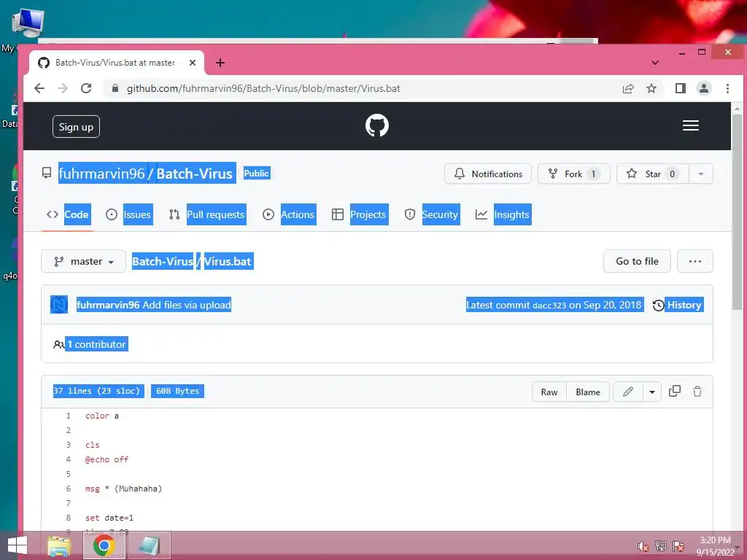Fork the repository
The width and height of the screenshot is (747, 560).
pos(573,174)
